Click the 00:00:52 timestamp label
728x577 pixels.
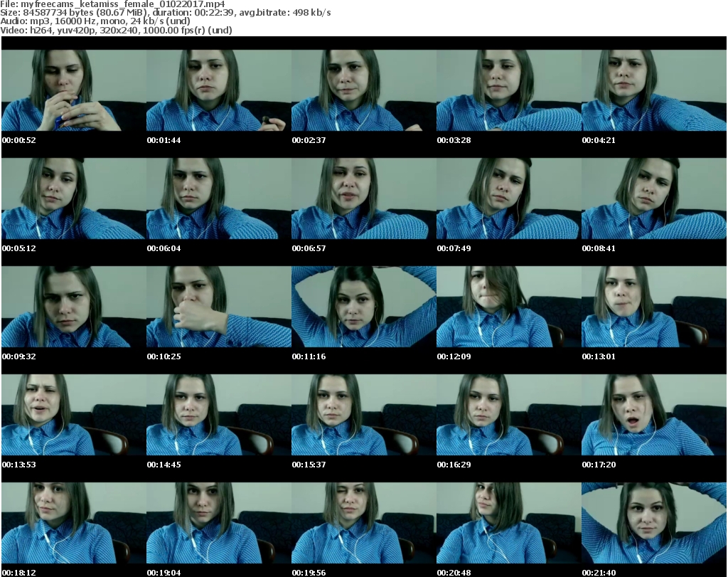point(18,140)
